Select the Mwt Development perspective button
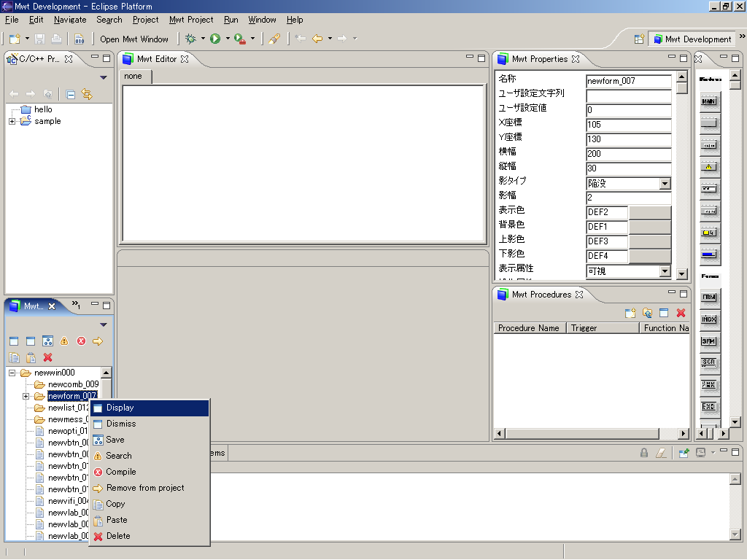This screenshot has height=560, width=747. coord(692,39)
